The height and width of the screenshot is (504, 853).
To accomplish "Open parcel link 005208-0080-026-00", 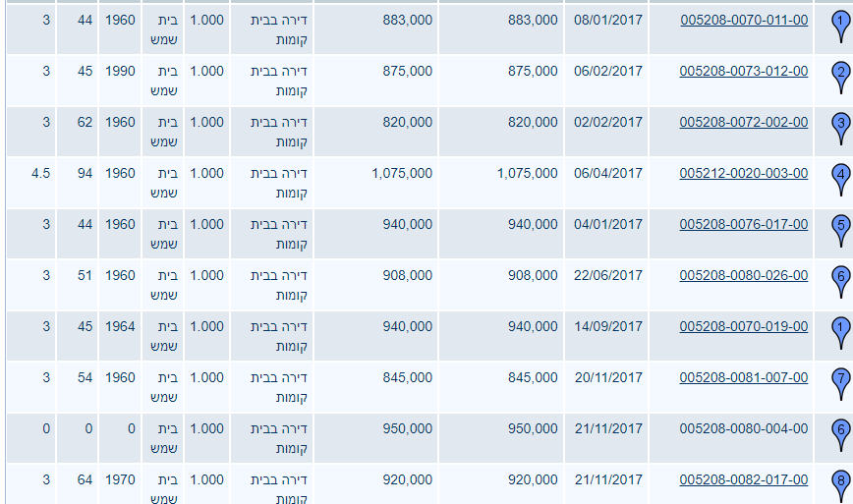I will (x=744, y=275).
